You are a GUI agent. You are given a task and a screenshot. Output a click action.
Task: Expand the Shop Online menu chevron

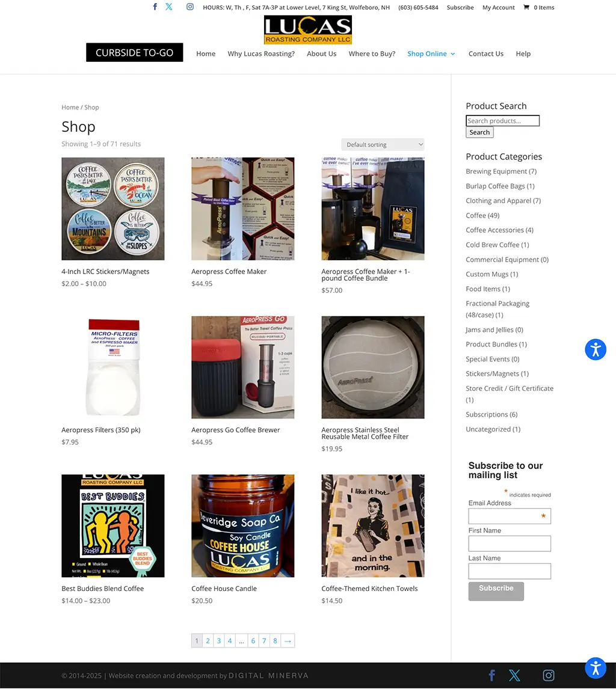[x=453, y=54]
